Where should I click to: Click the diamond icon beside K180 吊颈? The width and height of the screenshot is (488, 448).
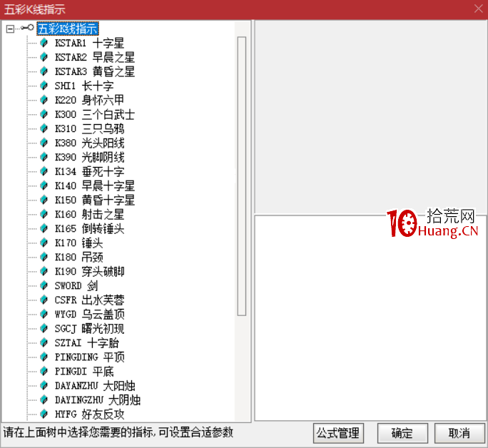[x=44, y=258]
